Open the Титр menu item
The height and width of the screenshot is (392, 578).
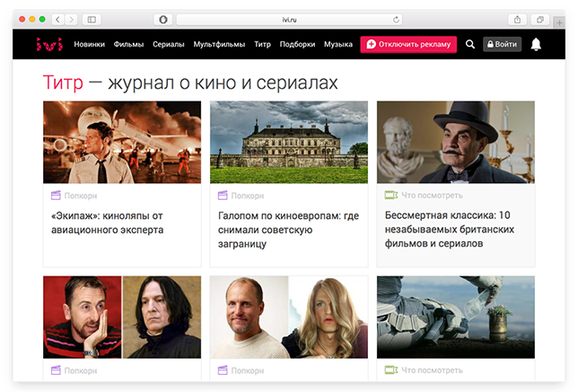(262, 44)
